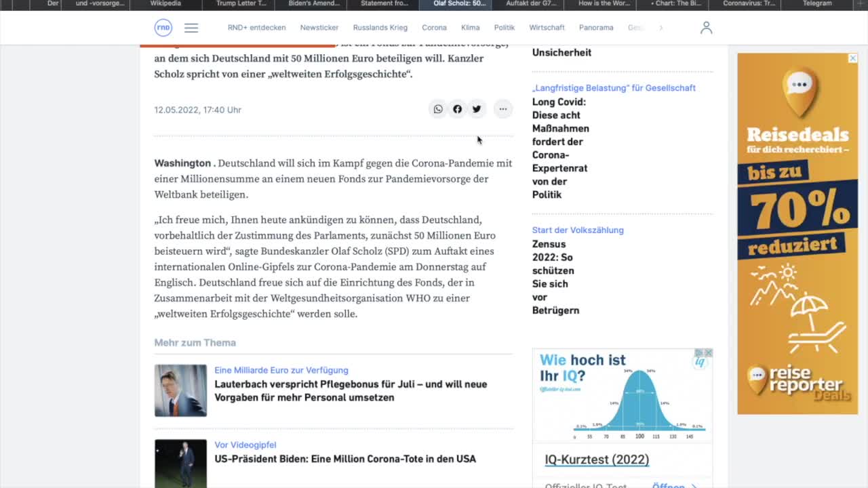Viewport: 868px width, 488px height.
Task: Expand navigation with right chevron arrow
Action: click(x=660, y=28)
